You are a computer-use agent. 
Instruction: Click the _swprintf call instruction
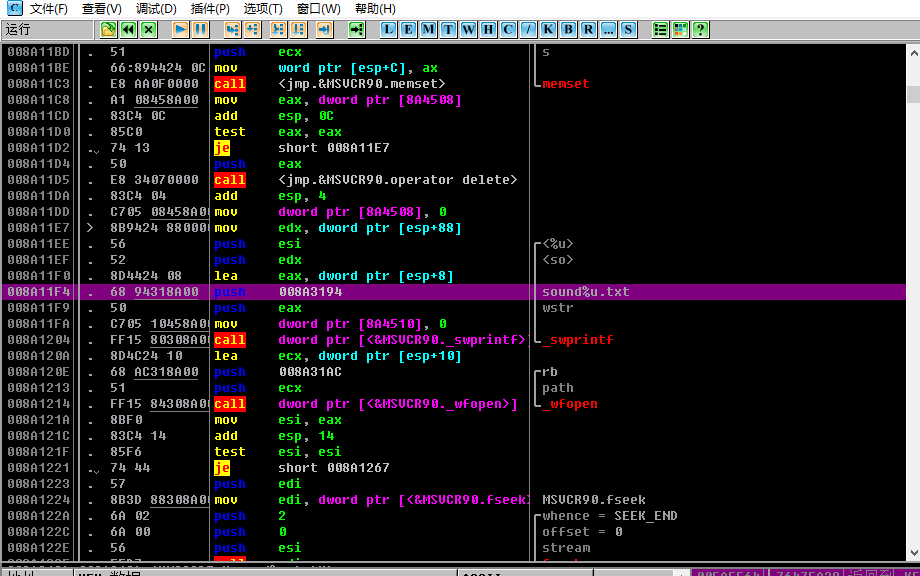coord(370,340)
